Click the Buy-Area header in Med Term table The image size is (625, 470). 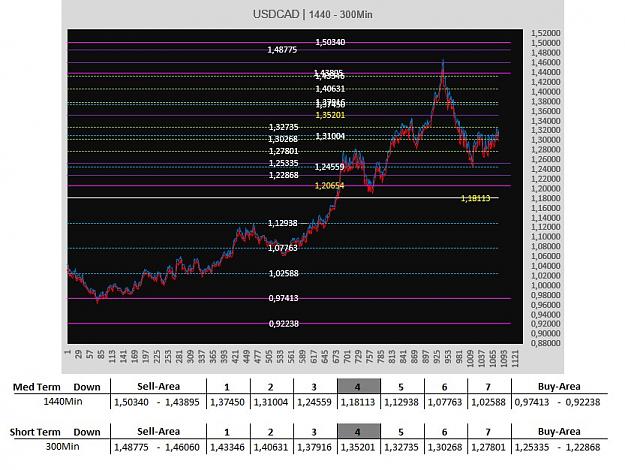[x=559, y=386]
